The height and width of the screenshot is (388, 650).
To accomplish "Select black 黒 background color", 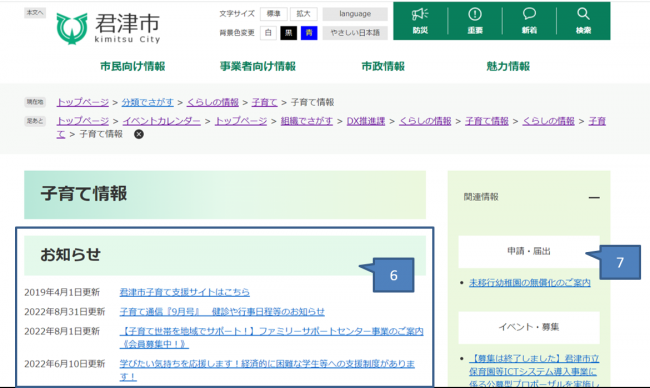I will click(289, 33).
